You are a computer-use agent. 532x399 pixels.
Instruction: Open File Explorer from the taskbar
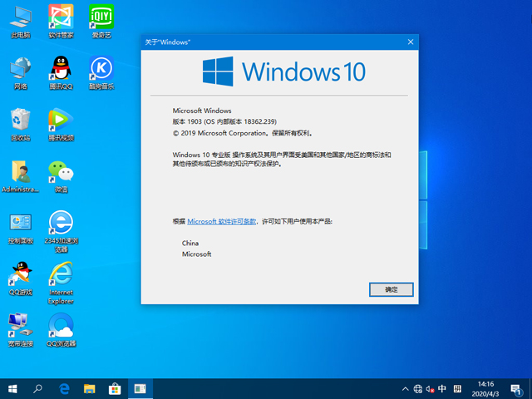pos(90,389)
